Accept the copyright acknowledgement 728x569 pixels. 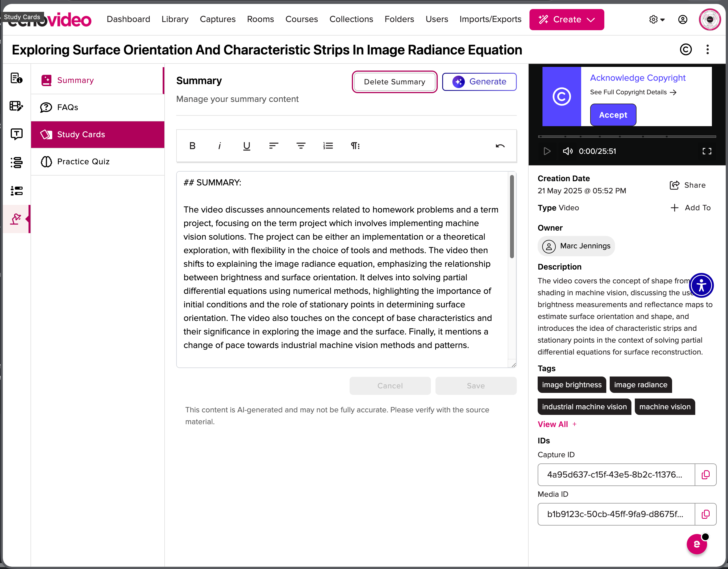pyautogui.click(x=613, y=115)
